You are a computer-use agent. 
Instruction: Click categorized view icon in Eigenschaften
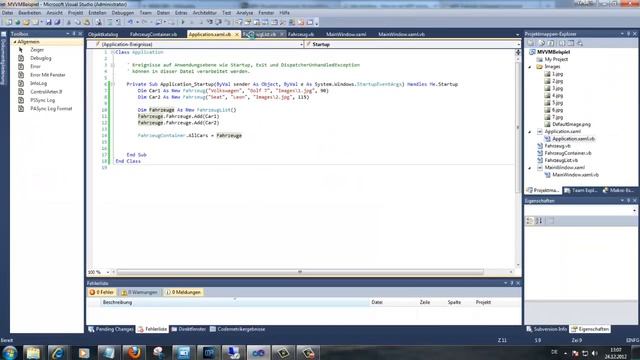tap(530, 221)
